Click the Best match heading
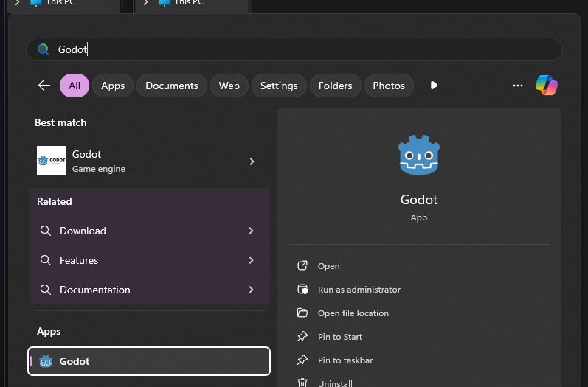 60,122
